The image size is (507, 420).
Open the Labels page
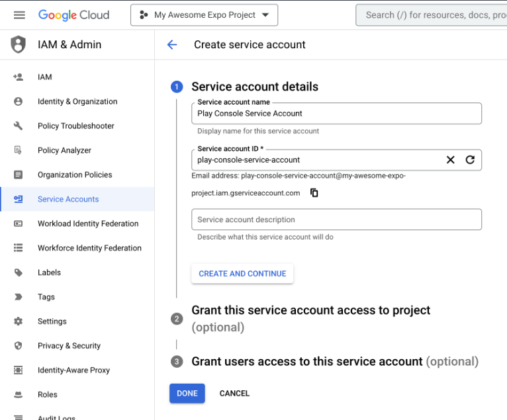49,273
